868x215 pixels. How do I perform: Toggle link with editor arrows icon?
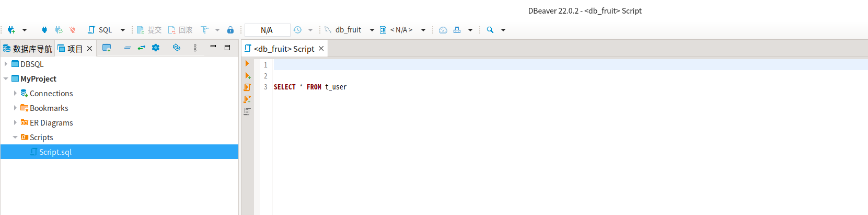(x=142, y=48)
